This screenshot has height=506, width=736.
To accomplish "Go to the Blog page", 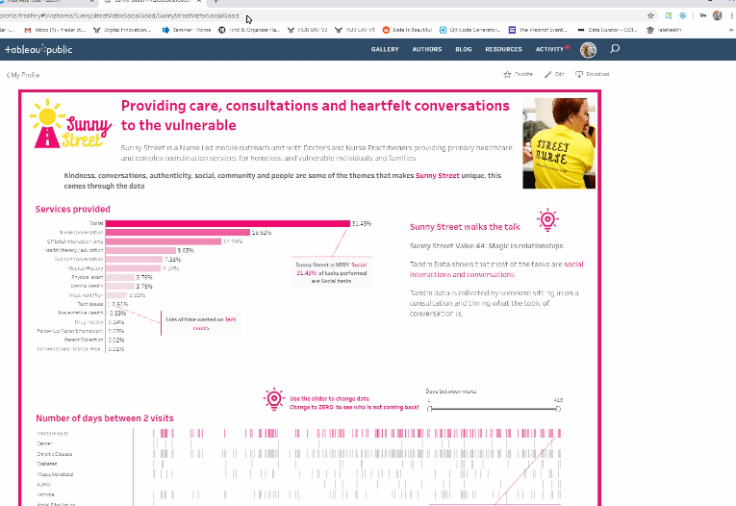I will click(x=463, y=49).
